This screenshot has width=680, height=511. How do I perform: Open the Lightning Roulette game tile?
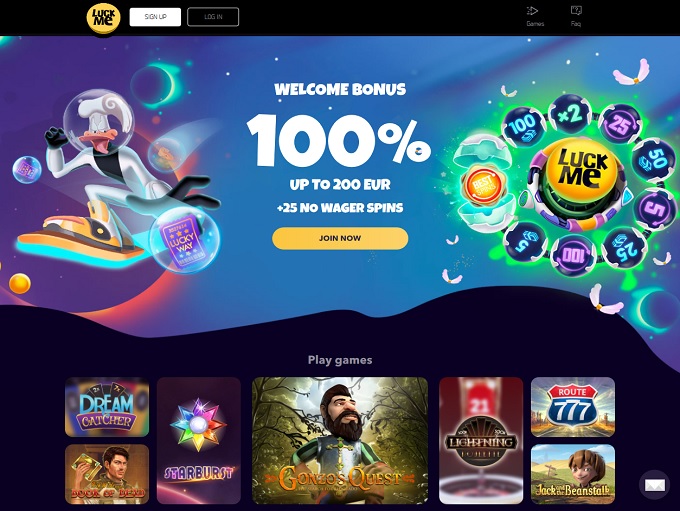pos(481,441)
